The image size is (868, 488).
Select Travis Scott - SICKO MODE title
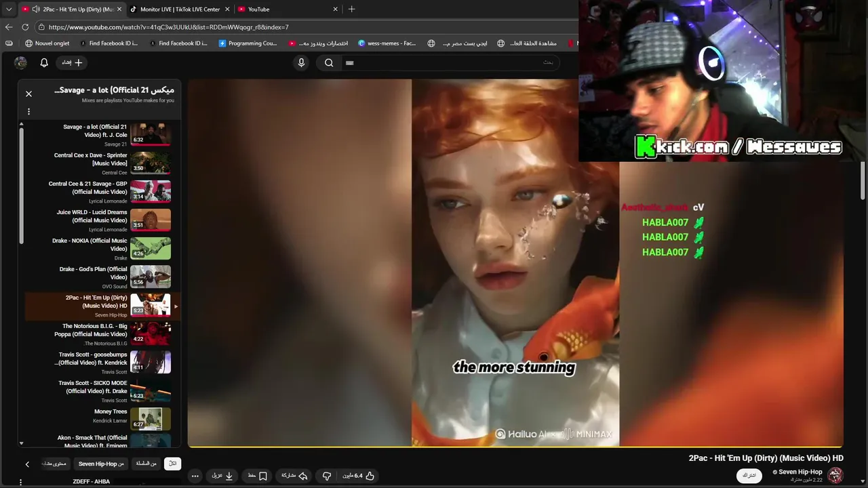click(x=93, y=387)
